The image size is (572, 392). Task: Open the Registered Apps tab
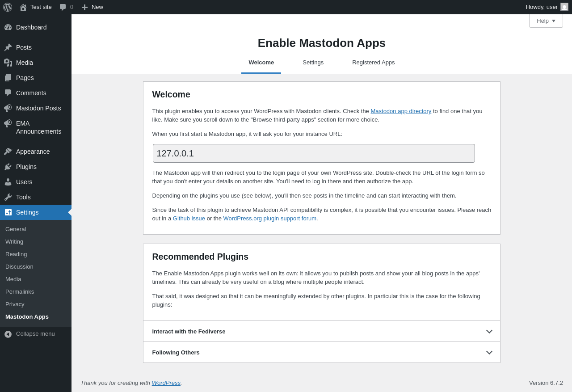374,63
